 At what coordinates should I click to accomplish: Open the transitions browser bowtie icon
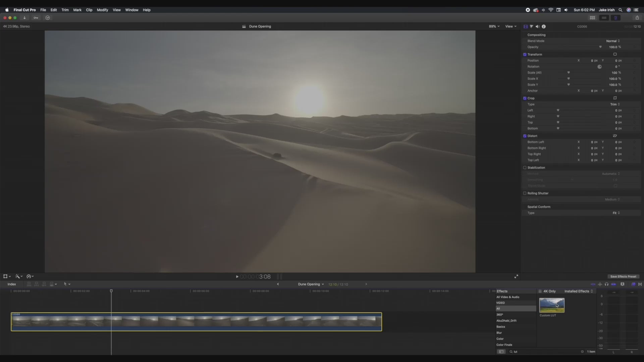(640, 284)
